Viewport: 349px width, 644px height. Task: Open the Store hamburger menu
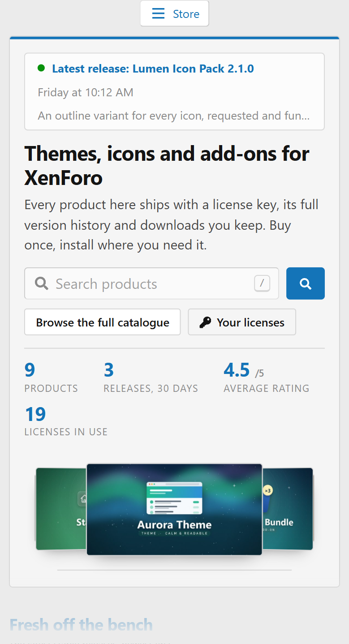click(x=174, y=14)
